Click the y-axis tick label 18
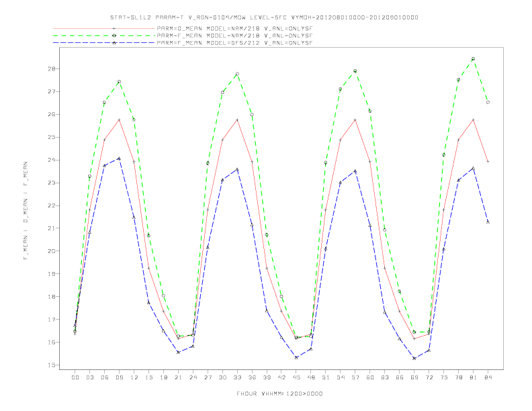The width and height of the screenshot is (532, 411). 53,296
